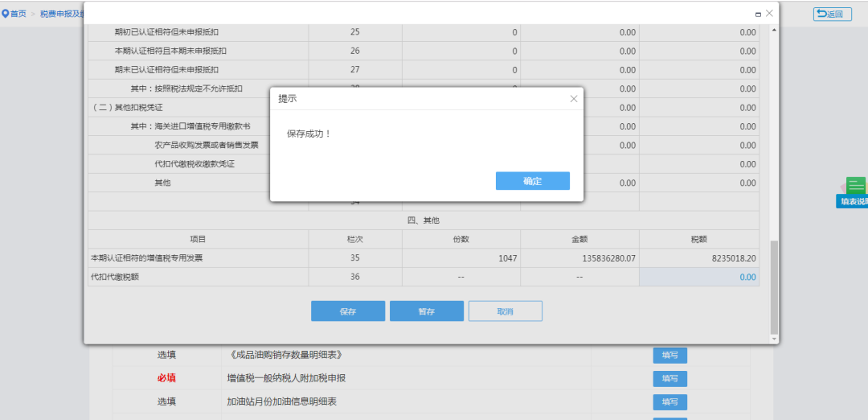Screen dimensions: 868x420
Task: Click the 税额 column header
Action: click(699, 239)
